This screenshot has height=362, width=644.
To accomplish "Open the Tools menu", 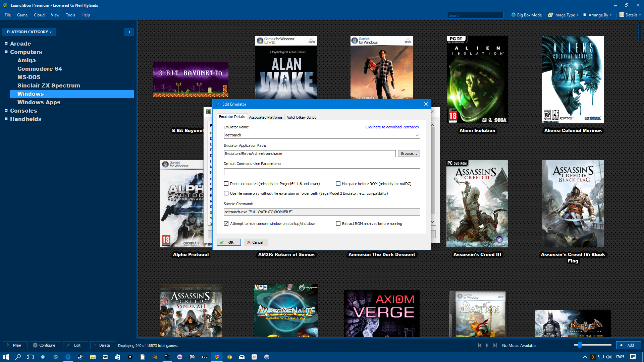I will click(70, 15).
